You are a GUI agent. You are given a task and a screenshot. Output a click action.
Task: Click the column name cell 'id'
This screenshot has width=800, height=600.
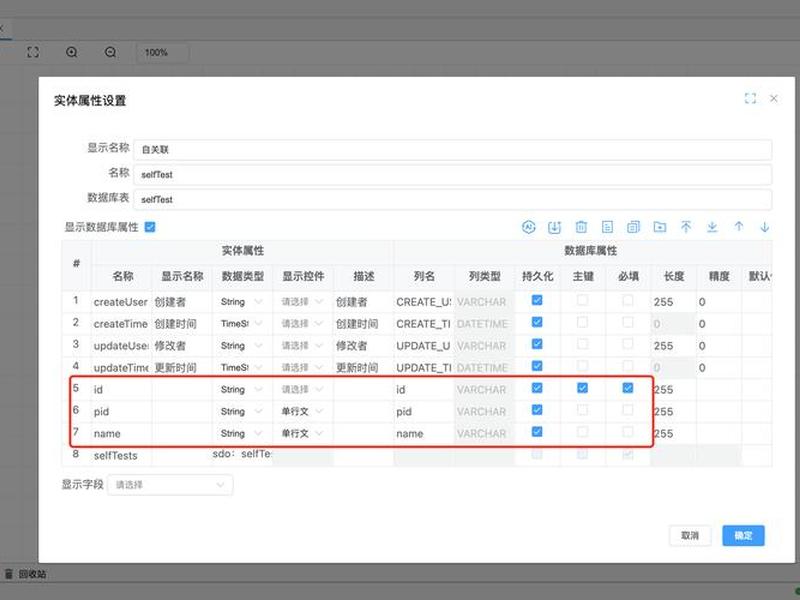pos(423,390)
